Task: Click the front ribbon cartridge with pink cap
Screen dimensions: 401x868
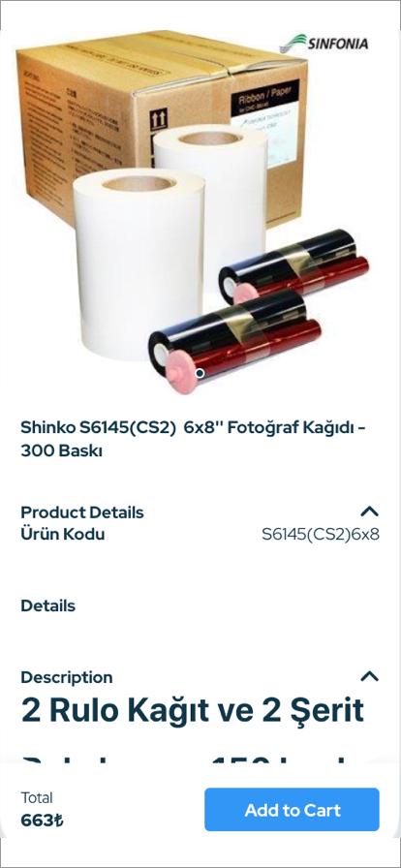Action: click(235, 342)
